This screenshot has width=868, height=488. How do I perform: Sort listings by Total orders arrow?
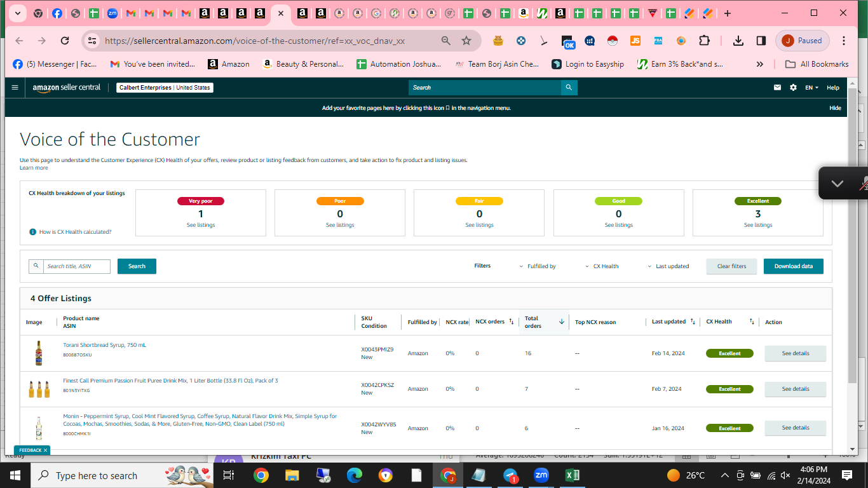(x=562, y=322)
